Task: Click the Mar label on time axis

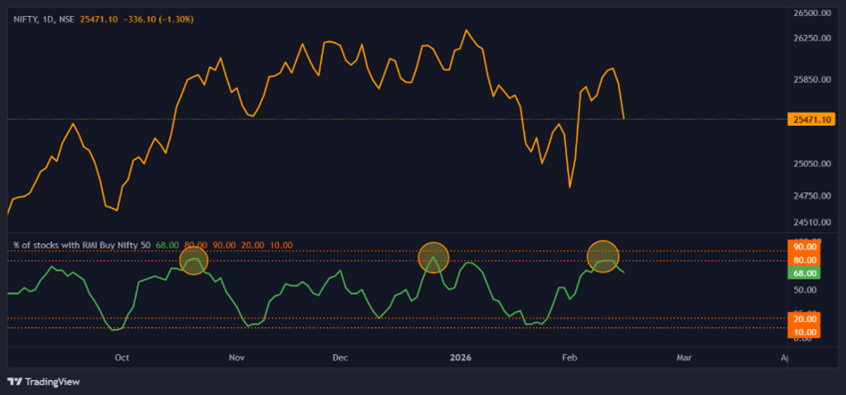Action: coord(683,357)
